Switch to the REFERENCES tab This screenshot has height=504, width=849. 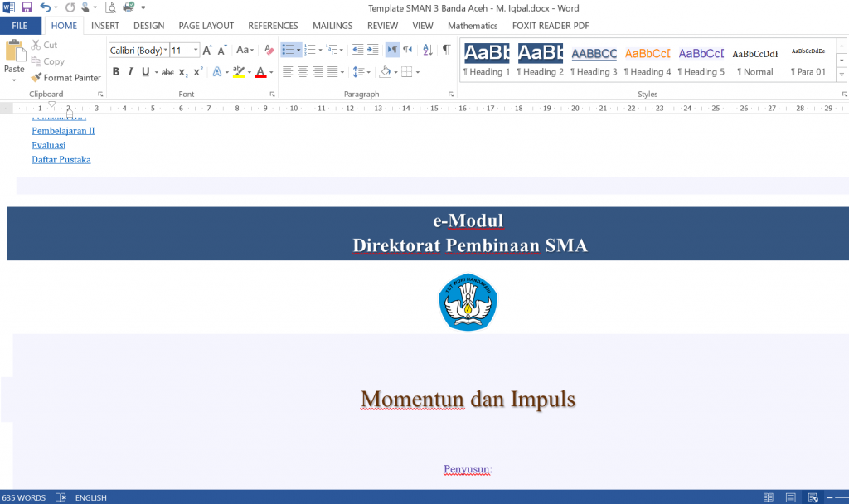(273, 26)
